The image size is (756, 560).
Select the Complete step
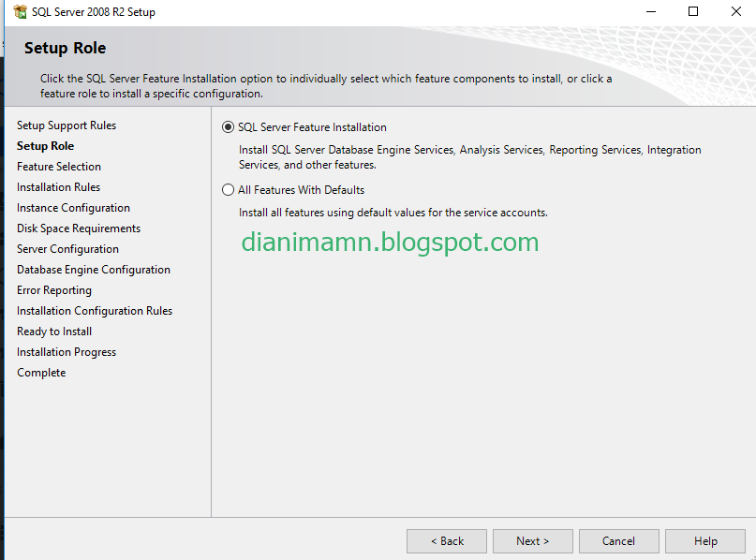40,372
